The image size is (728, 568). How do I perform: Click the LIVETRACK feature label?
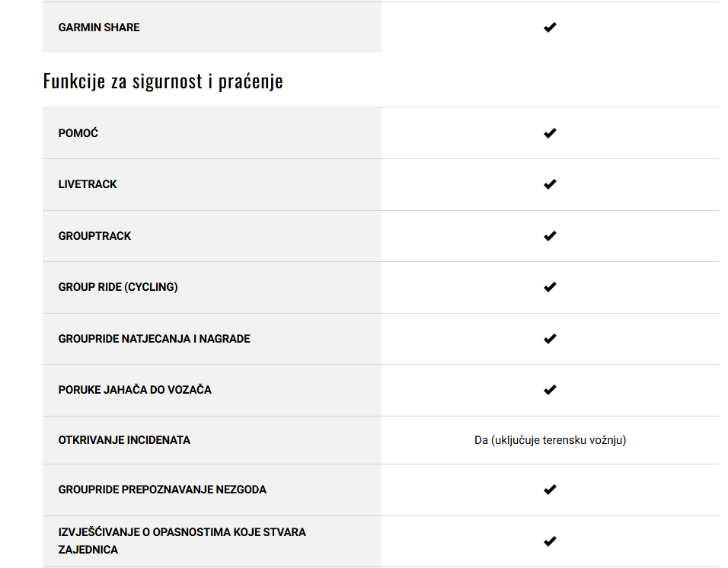coord(88,184)
